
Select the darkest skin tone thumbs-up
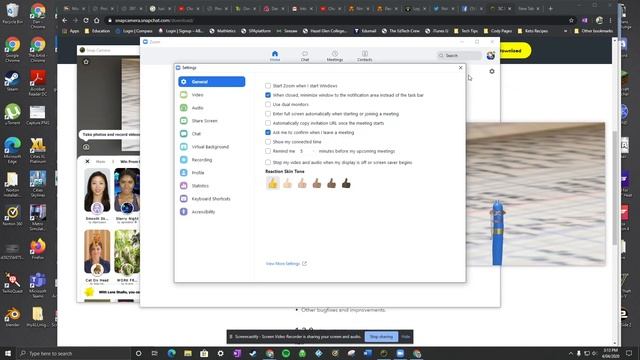tap(346, 184)
